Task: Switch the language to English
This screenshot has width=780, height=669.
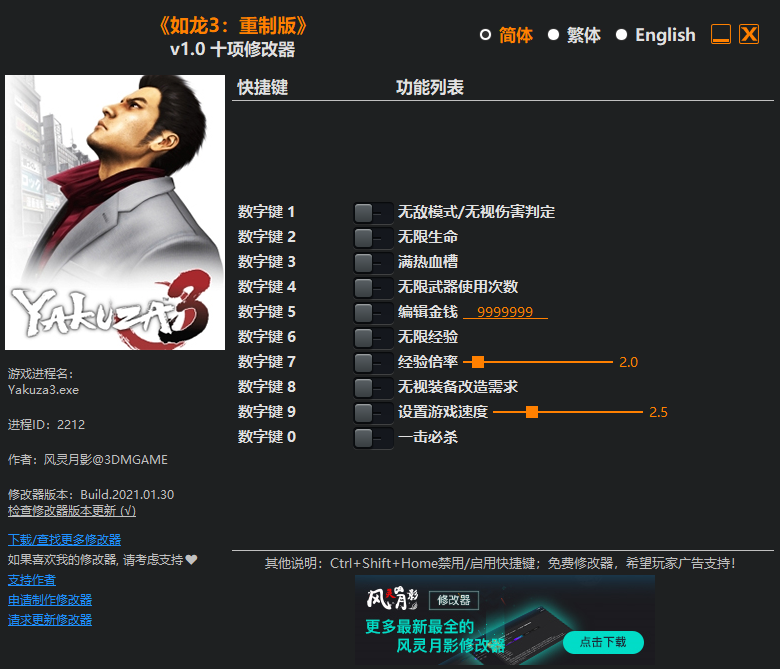Action: tap(621, 35)
